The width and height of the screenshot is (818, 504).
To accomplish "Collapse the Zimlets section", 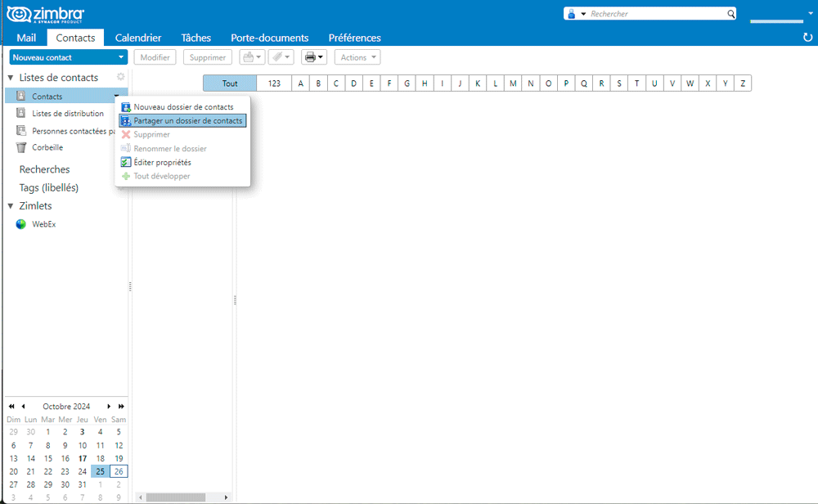I will click(x=11, y=206).
